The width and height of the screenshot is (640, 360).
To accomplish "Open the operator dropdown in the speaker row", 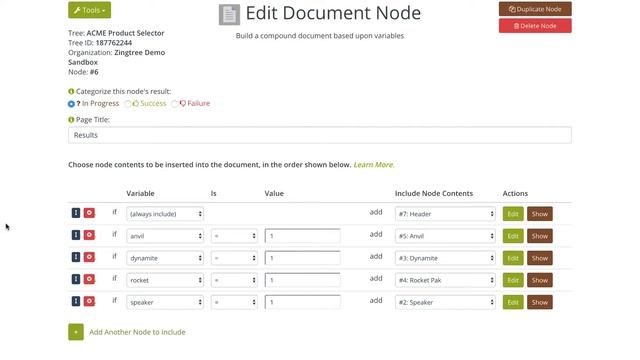I will click(x=234, y=302).
